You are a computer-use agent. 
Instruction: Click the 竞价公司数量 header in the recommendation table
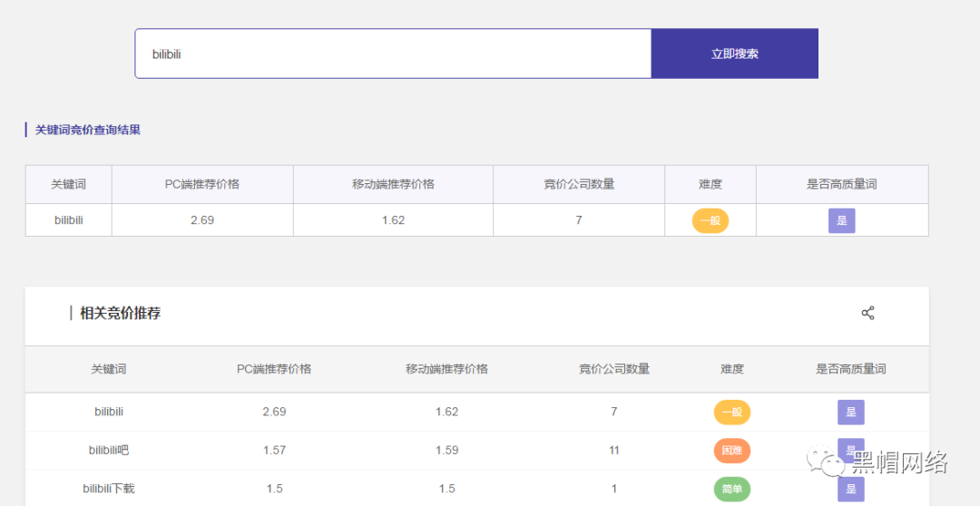coord(614,369)
